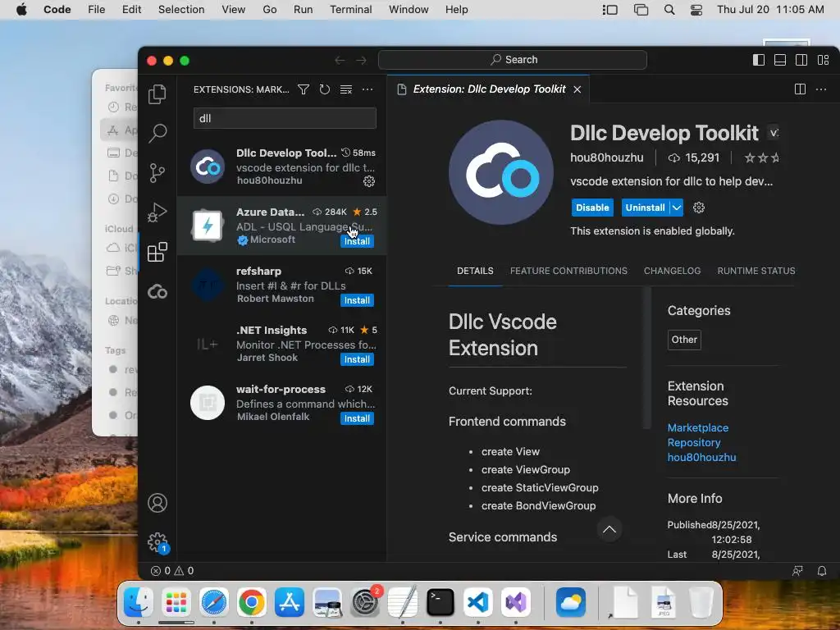
Task: Switch to the CHANGELOG tab
Action: (x=672, y=271)
